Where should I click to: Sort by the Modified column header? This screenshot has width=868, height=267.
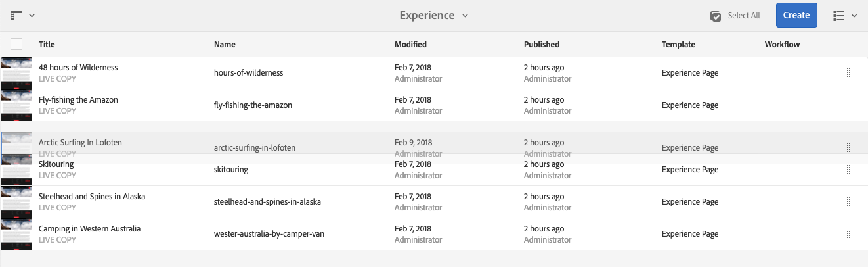pyautogui.click(x=410, y=45)
